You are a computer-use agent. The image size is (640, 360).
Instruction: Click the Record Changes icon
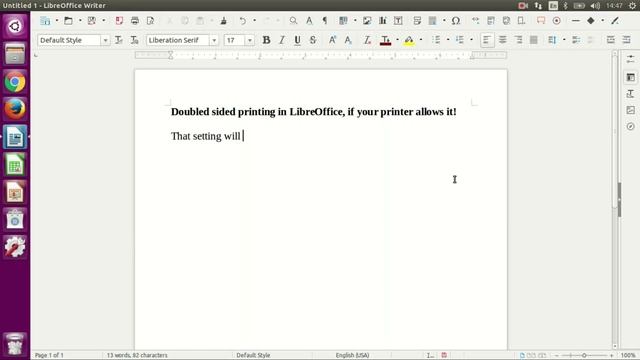coord(557,20)
